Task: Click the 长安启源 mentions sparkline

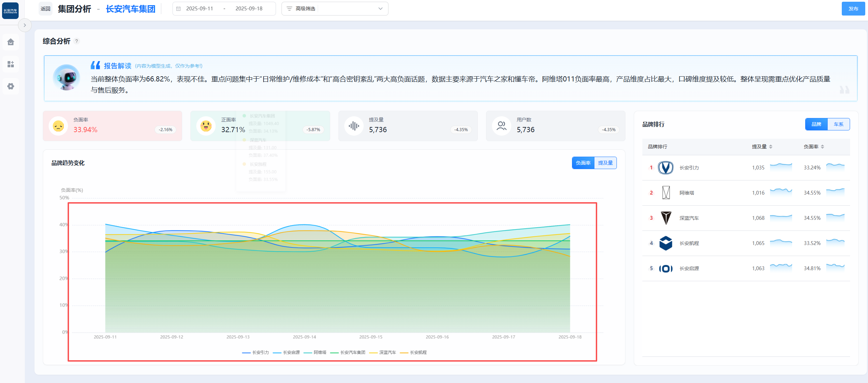Action: [781, 268]
